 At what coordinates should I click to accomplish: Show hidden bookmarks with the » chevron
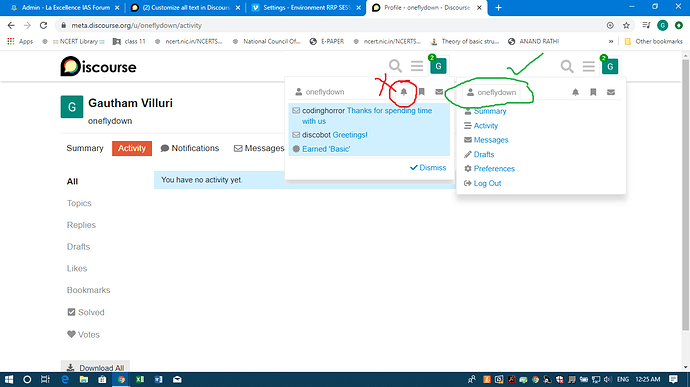(611, 41)
